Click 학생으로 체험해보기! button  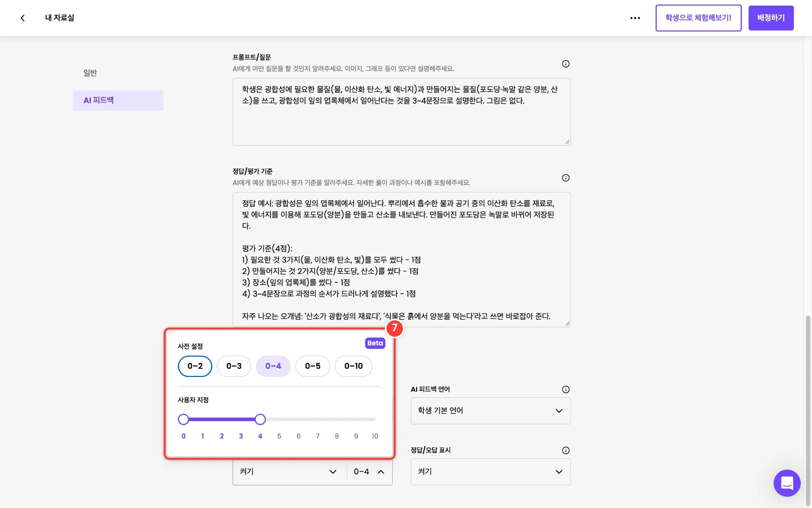[698, 18]
